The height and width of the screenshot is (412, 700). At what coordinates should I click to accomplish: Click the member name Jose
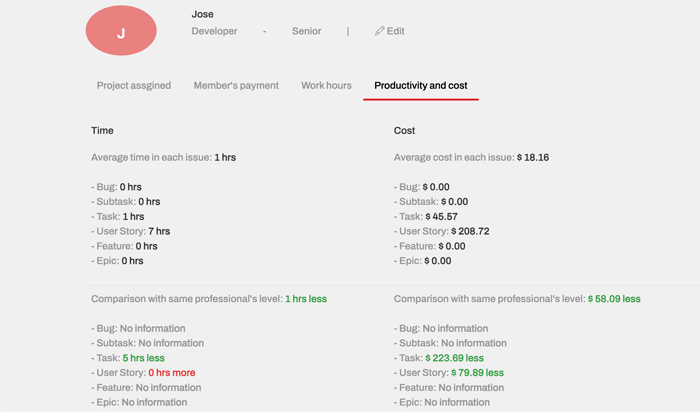click(x=202, y=14)
